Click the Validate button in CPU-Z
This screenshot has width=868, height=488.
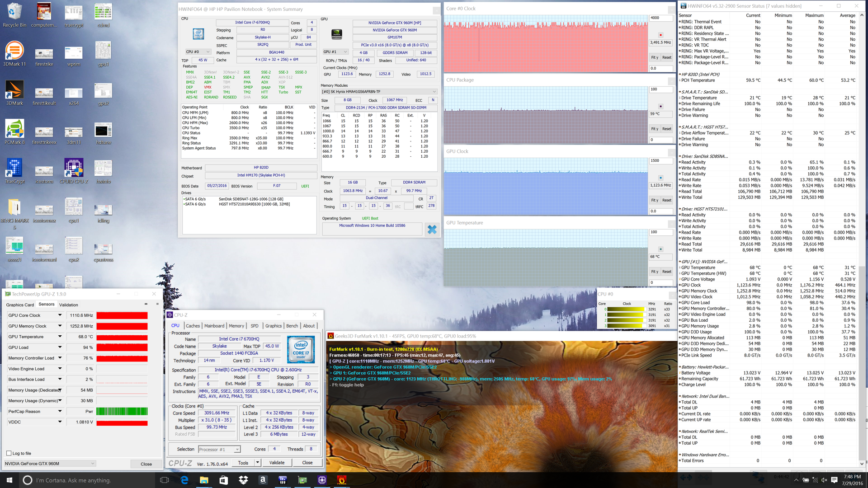(277, 463)
